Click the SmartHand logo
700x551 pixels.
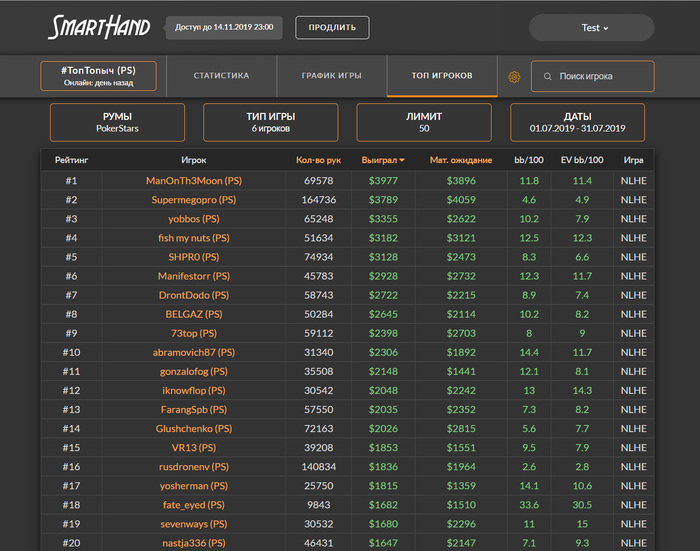tap(99, 27)
